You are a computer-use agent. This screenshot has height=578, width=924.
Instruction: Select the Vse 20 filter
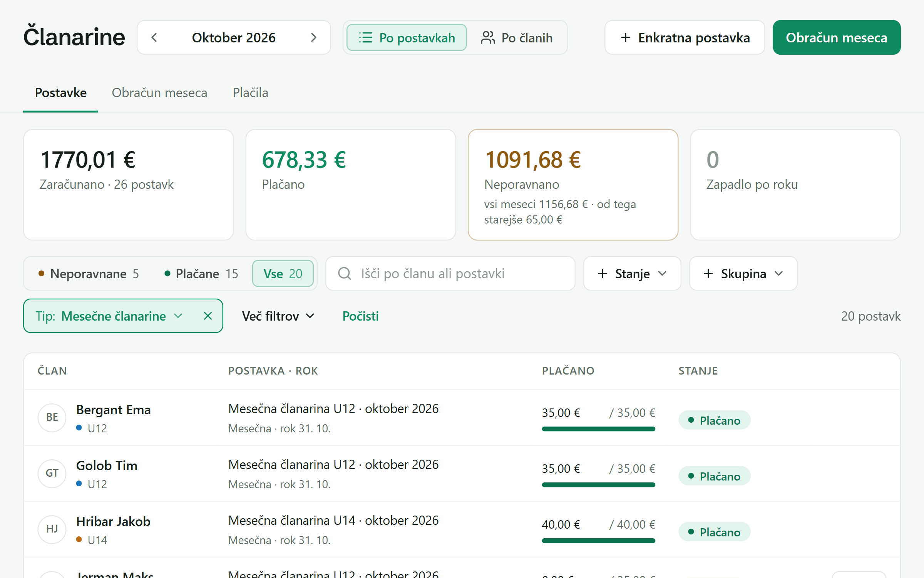(283, 274)
